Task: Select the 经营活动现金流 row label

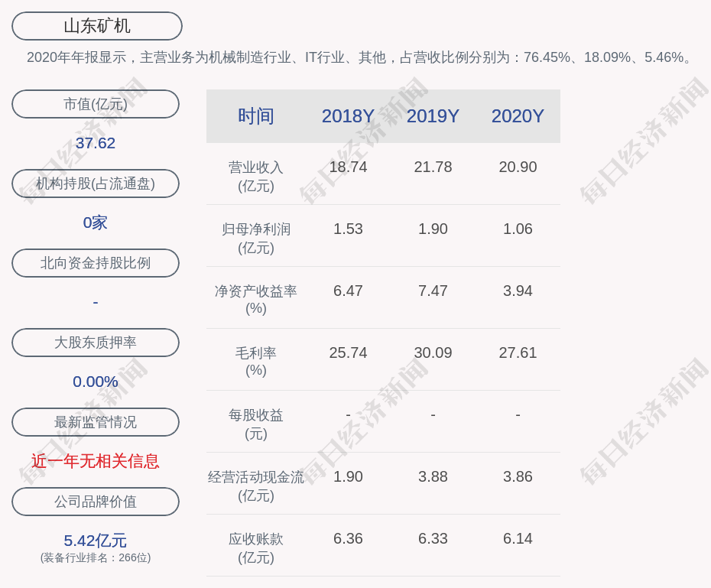Action: (x=255, y=486)
